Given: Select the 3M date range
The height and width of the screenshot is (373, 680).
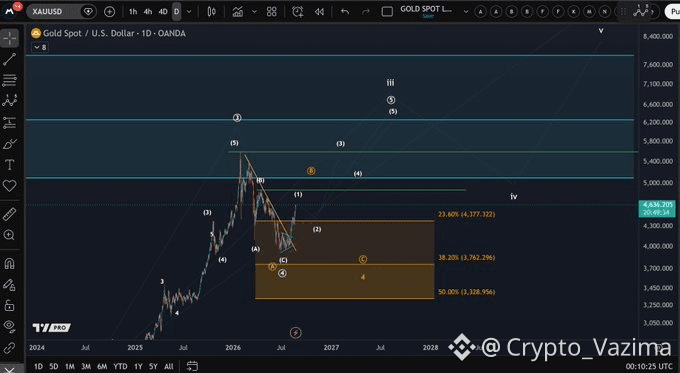Looking at the screenshot, I should tap(86, 366).
